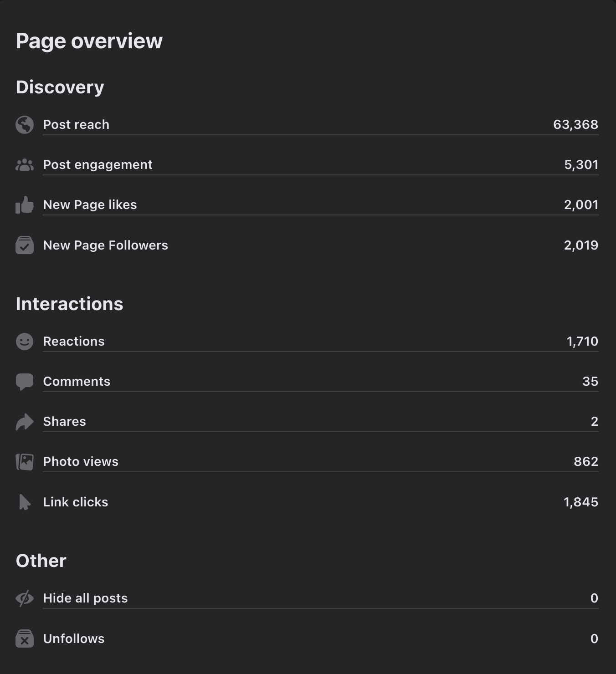
Task: Click the thumbs-up icon for New Page likes
Action: point(25,205)
